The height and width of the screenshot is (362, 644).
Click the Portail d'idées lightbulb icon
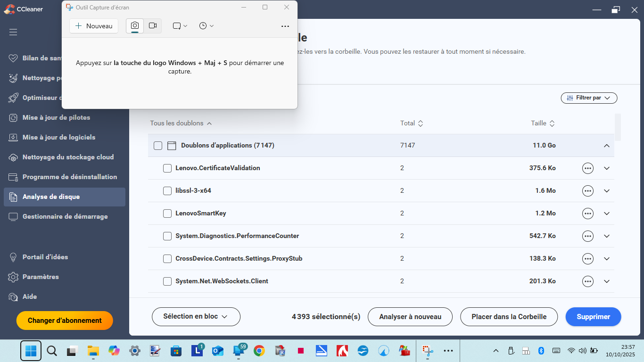tap(13, 257)
